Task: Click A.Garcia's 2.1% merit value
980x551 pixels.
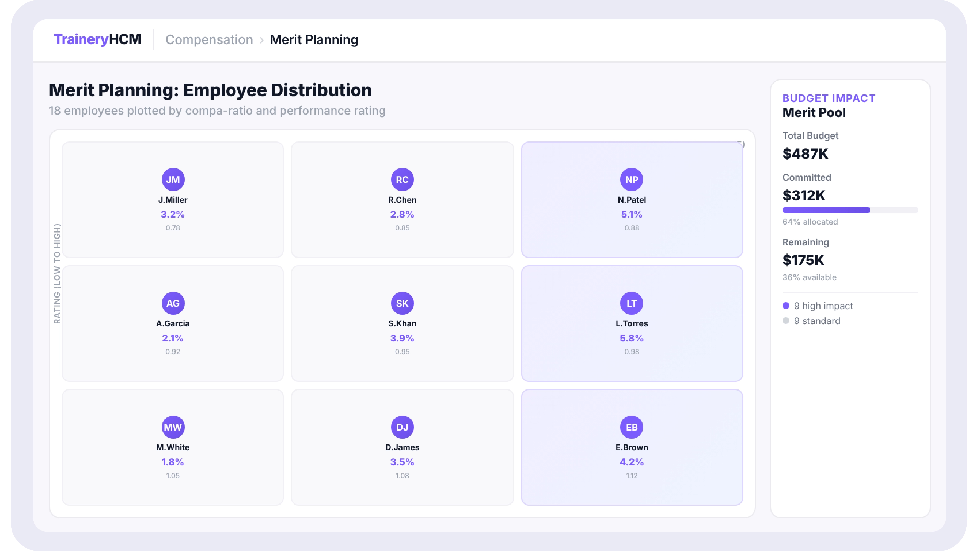Action: (x=173, y=338)
